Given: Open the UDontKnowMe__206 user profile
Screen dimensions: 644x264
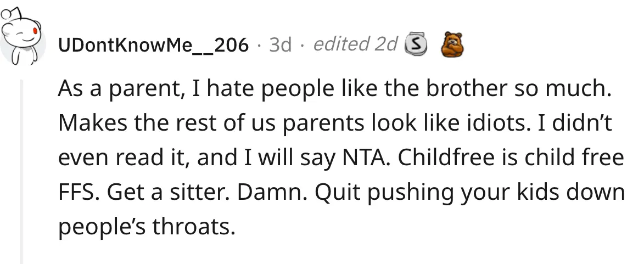Looking at the screenshot, I should click(x=153, y=44).
